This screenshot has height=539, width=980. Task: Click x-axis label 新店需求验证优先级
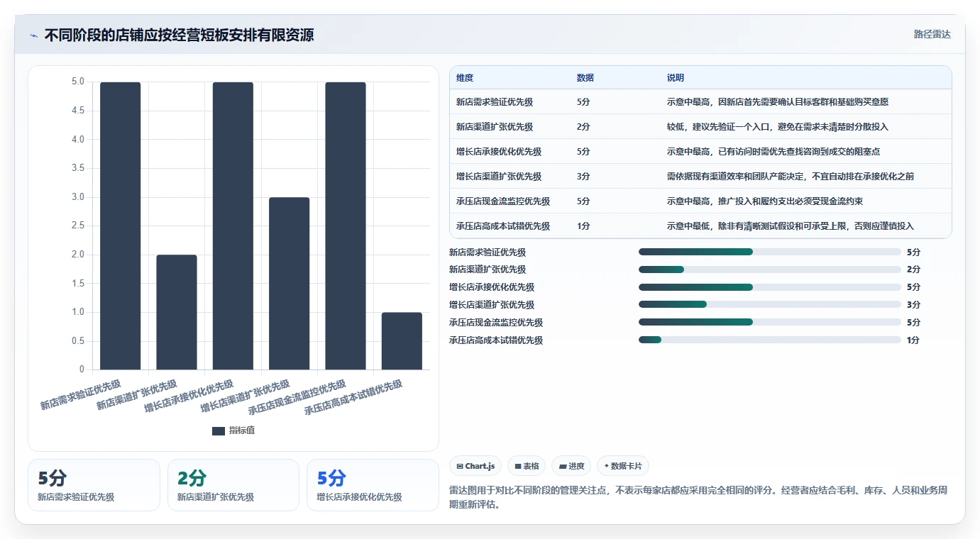pos(80,395)
